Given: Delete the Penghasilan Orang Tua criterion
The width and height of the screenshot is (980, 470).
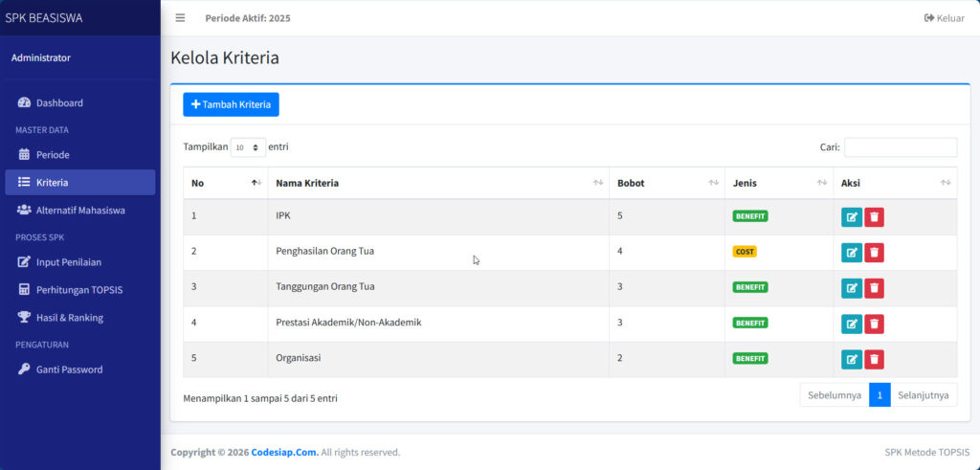Looking at the screenshot, I should (874, 253).
